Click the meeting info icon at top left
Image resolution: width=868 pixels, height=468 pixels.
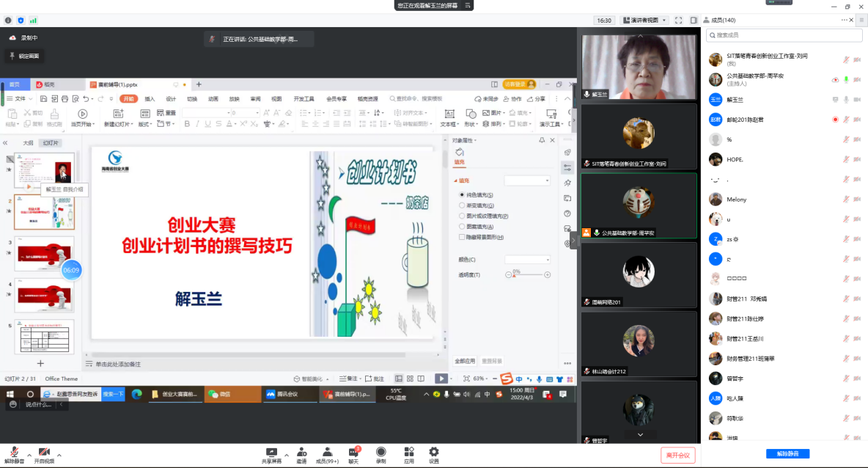pyautogui.click(x=8, y=21)
